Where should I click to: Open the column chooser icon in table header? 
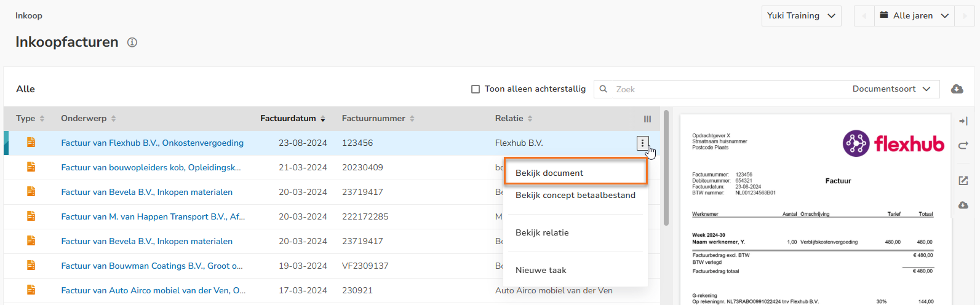pyautogui.click(x=647, y=119)
